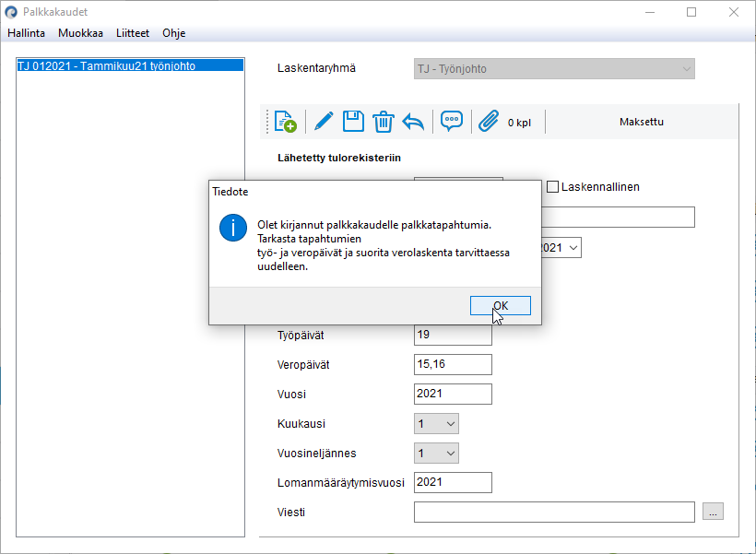The height and width of the screenshot is (554, 756).
Task: Click the 0 kpl attachment count
Action: click(x=519, y=123)
